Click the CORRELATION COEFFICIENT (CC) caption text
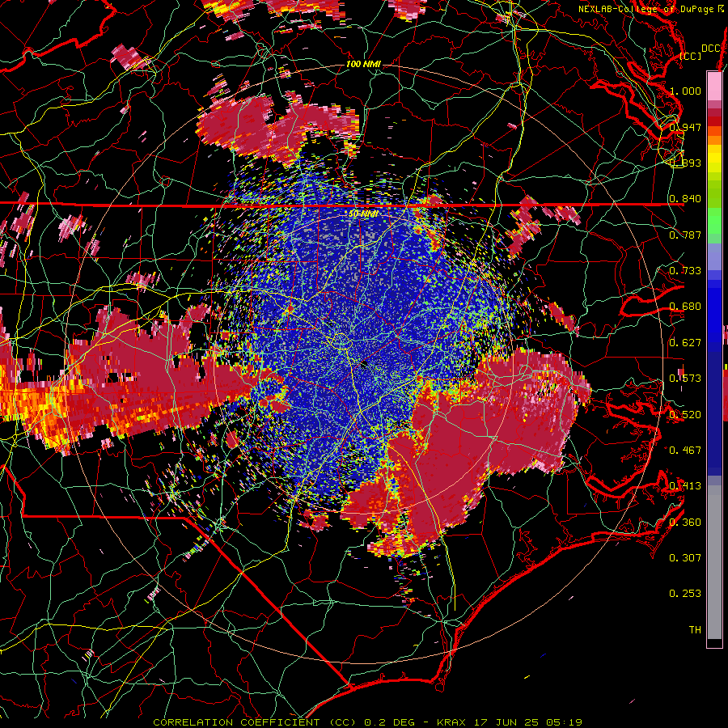 [254, 722]
